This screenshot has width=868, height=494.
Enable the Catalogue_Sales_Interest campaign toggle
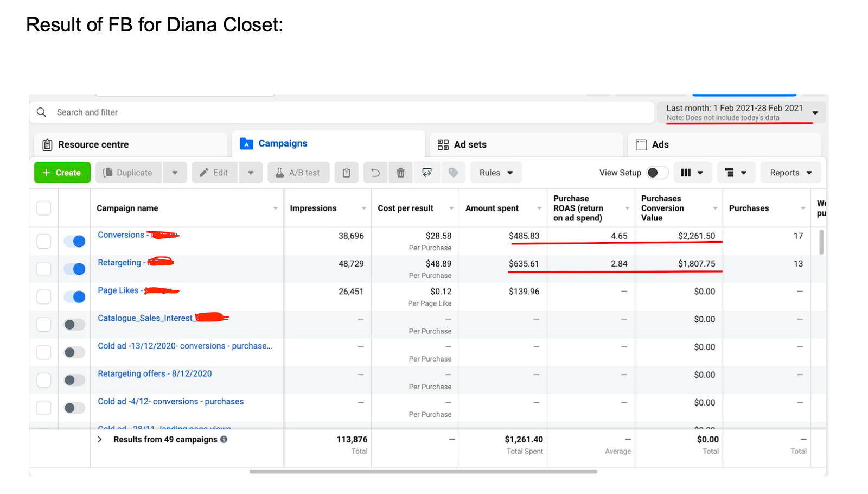[x=74, y=325]
